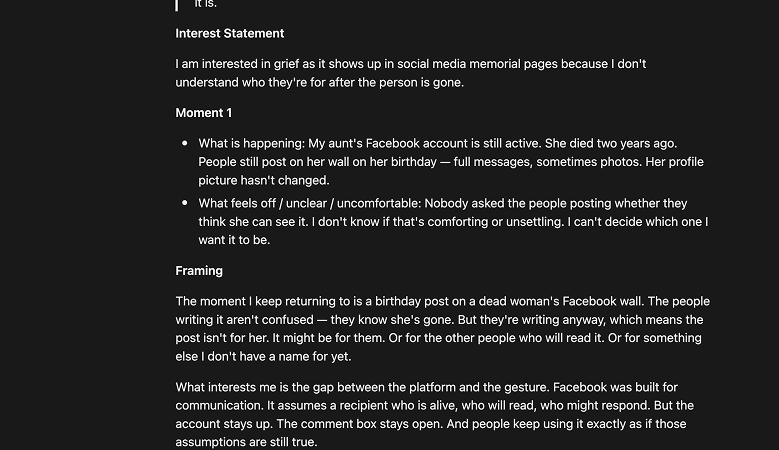Image resolution: width=779 pixels, height=450 pixels.
Task: Click the line ending "after the person is gone."
Action: coord(319,82)
